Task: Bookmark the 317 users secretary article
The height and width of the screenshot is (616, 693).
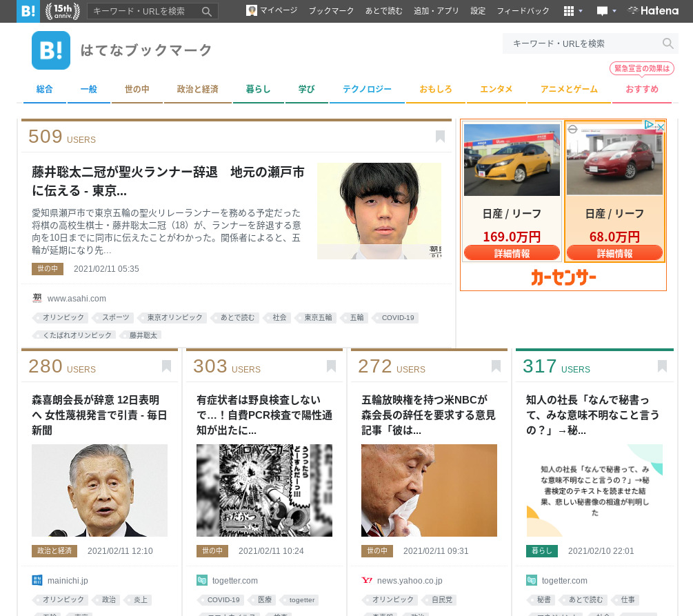Action: pyautogui.click(x=662, y=366)
